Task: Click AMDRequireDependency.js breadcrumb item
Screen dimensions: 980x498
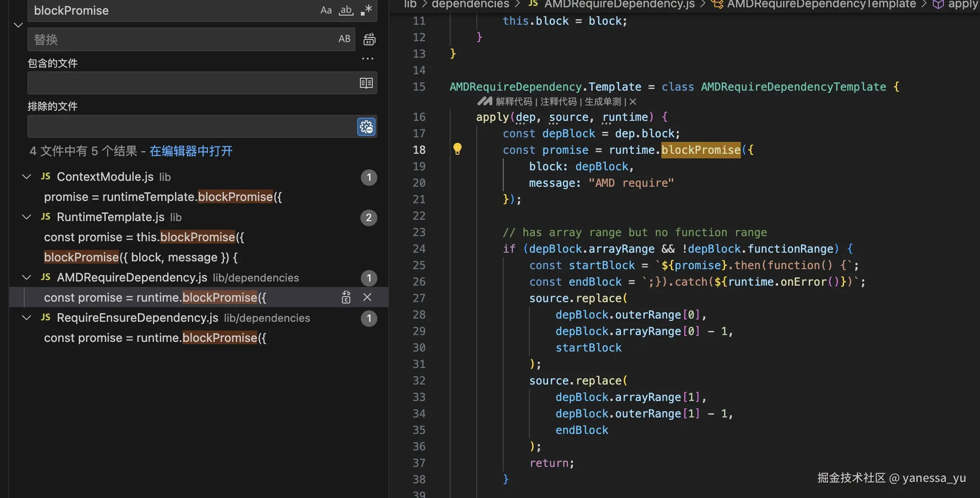Action: pyautogui.click(x=619, y=4)
